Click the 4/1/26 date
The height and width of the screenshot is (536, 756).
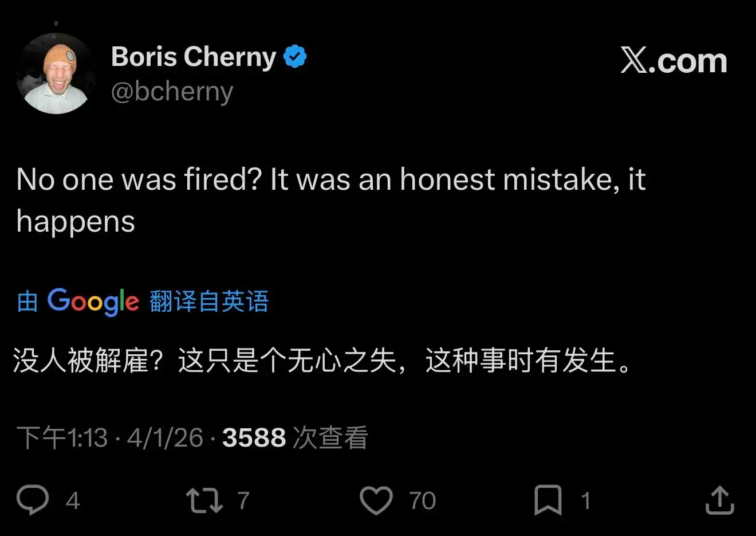(165, 438)
